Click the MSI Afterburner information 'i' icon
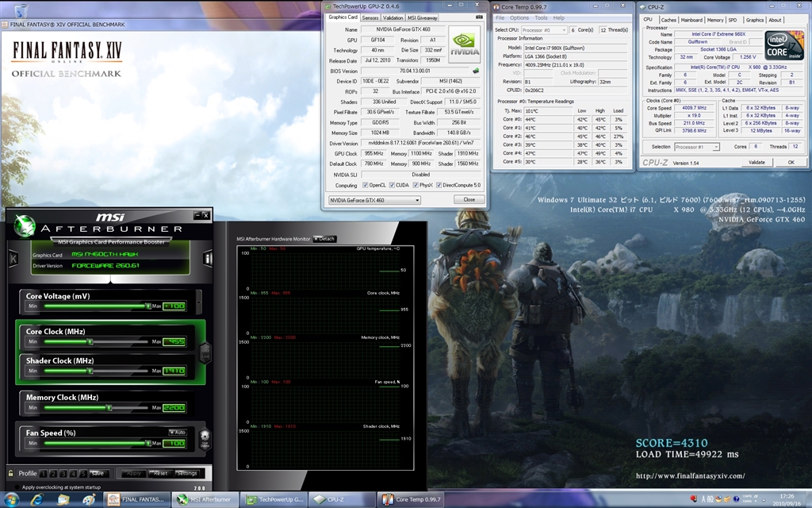Screen dimensions: 812x508 click(209, 258)
